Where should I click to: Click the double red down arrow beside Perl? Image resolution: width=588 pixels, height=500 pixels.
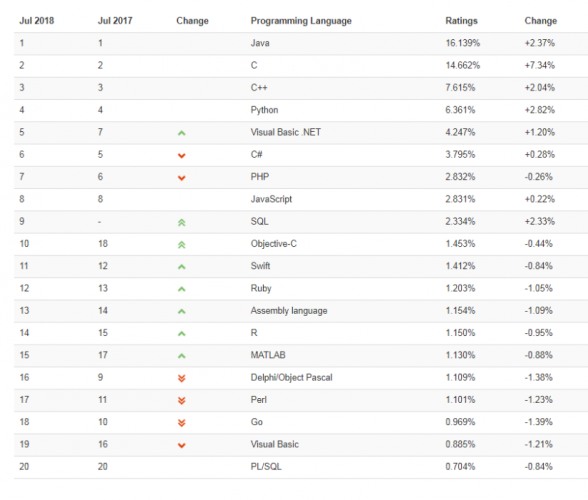182,401
